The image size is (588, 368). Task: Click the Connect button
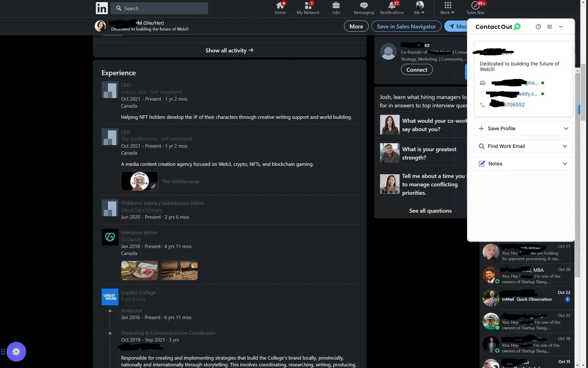pyautogui.click(x=417, y=70)
